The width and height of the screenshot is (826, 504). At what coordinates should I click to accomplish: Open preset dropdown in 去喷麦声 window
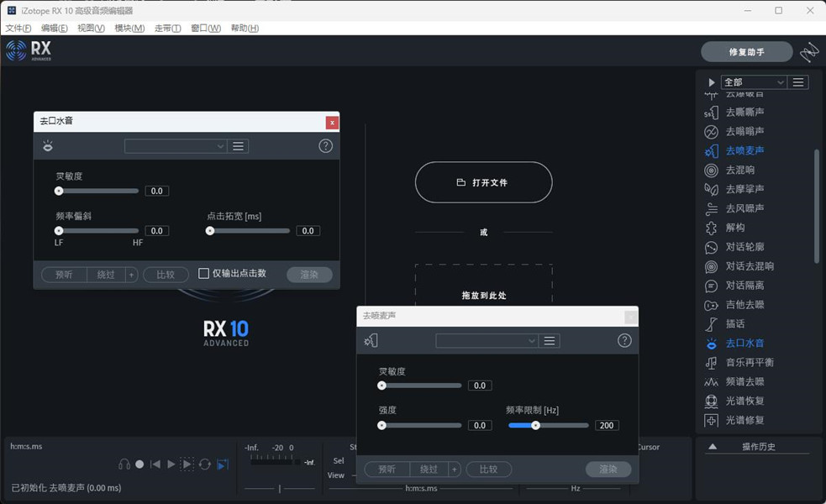click(487, 341)
